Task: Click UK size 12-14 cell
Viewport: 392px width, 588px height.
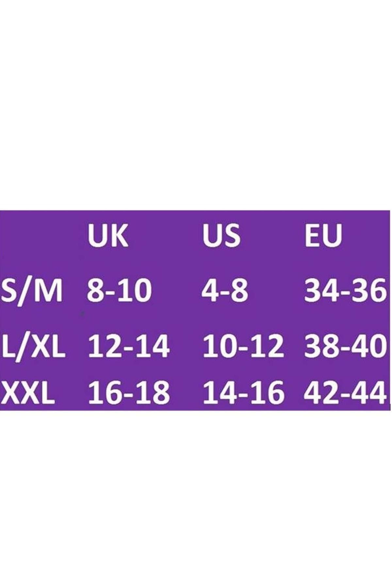Action: (129, 346)
